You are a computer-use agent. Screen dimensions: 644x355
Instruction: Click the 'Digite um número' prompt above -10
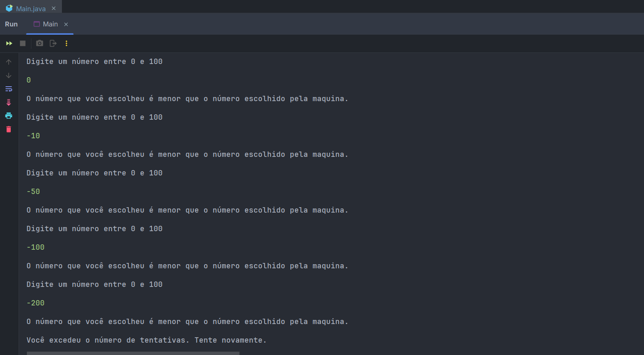pyautogui.click(x=95, y=117)
